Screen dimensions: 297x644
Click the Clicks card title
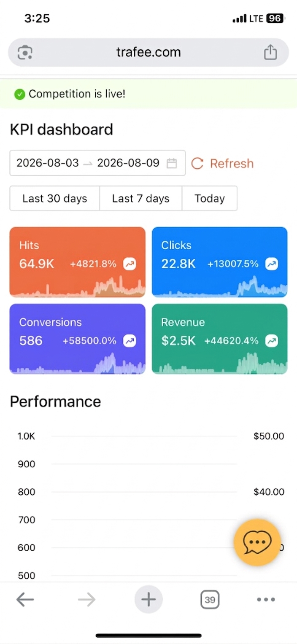pos(176,245)
